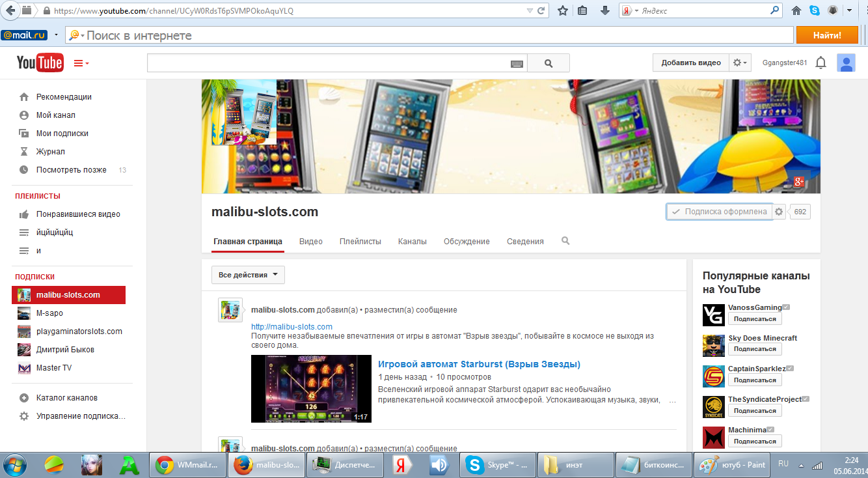The height and width of the screenshot is (478, 868).
Task: Start Yandex search with magnifier icon
Action: point(774,10)
